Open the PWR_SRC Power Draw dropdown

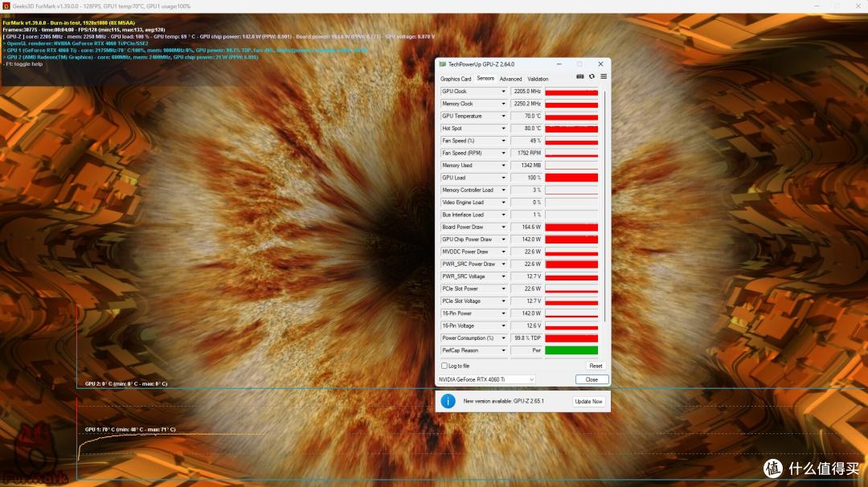pos(503,264)
